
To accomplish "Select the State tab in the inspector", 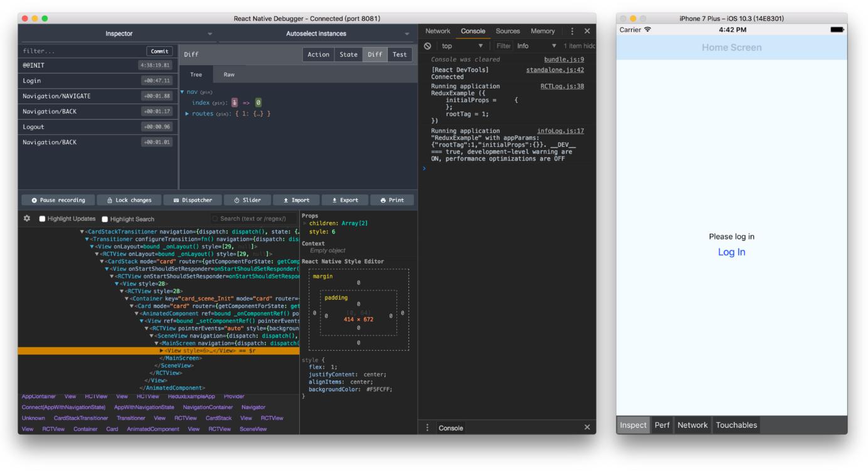I will pos(348,55).
